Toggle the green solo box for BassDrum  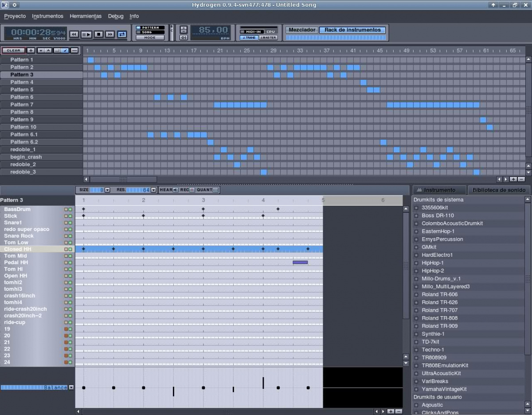click(x=70, y=209)
